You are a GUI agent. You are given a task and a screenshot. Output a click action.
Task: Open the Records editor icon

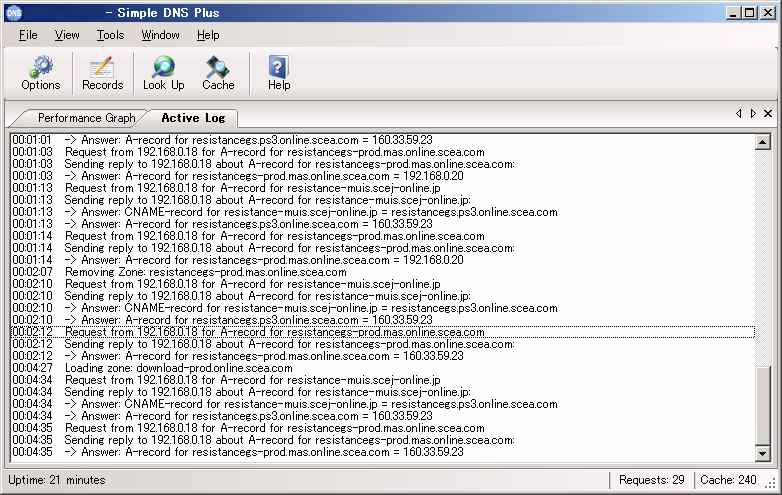(x=102, y=73)
